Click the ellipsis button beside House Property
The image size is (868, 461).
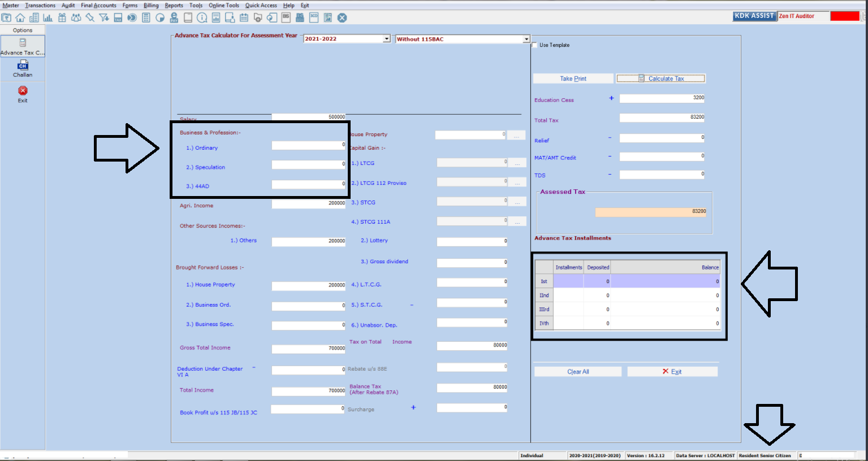click(x=517, y=135)
